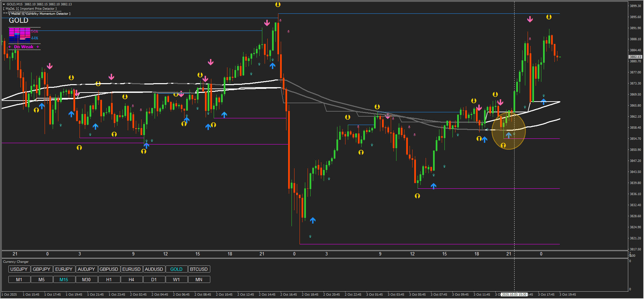
Task: Expand the Currency Changer panel label
Action: point(16,262)
